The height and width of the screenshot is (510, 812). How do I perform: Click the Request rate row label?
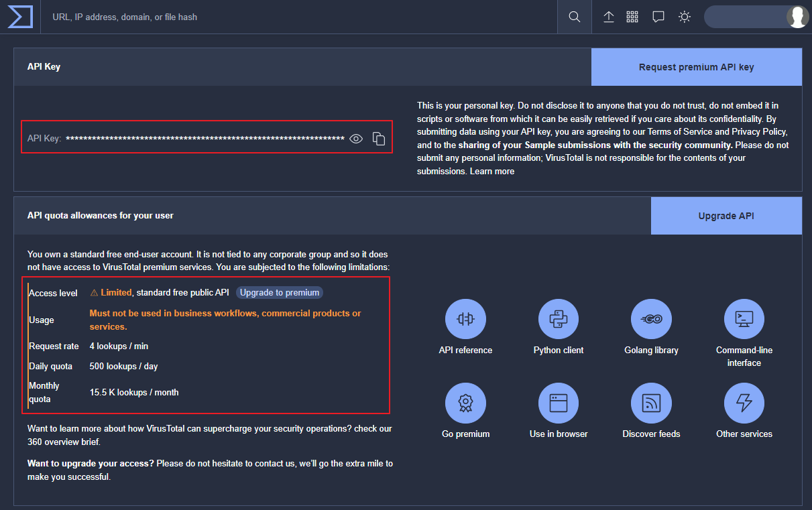point(54,346)
